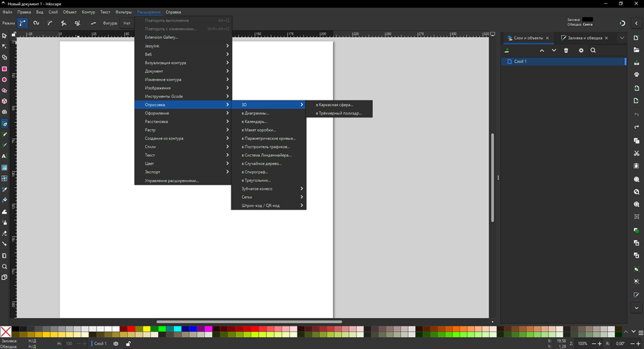Expand the Документ submenu
Screen dimensions: 644x349
183,71
